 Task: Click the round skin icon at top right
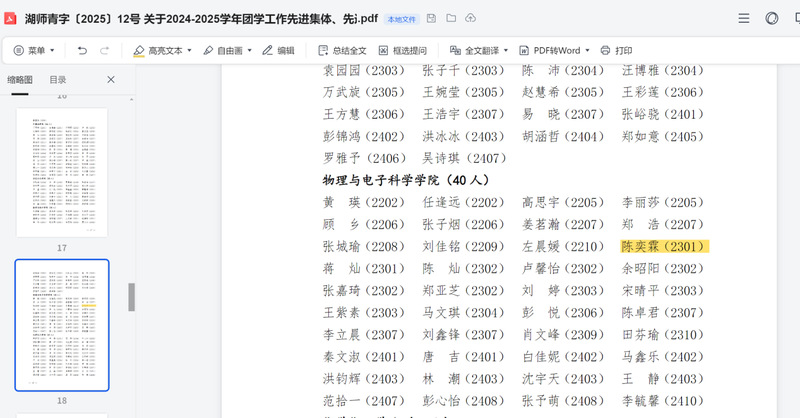click(x=772, y=18)
